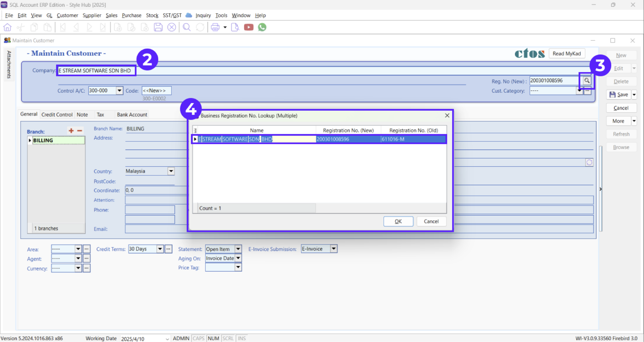The height and width of the screenshot is (342, 644).
Task: Toggle the CAPS indicator in the status bar
Action: coord(198,338)
